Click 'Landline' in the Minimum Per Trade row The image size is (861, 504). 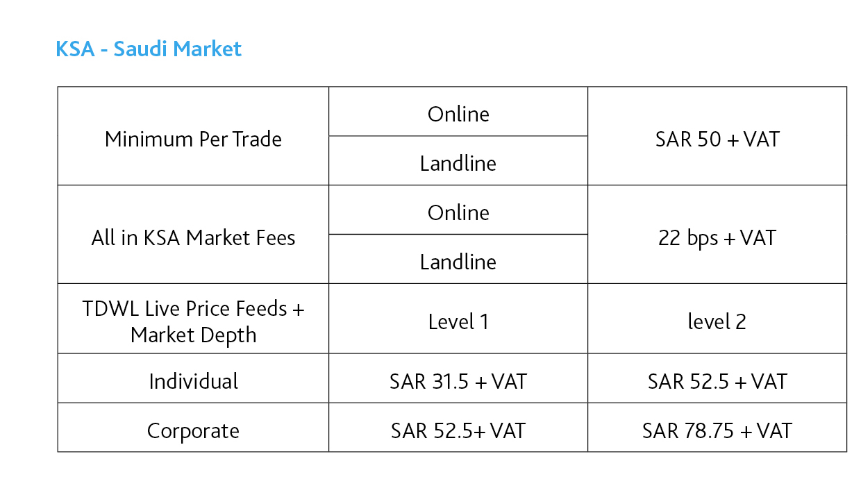point(458,164)
